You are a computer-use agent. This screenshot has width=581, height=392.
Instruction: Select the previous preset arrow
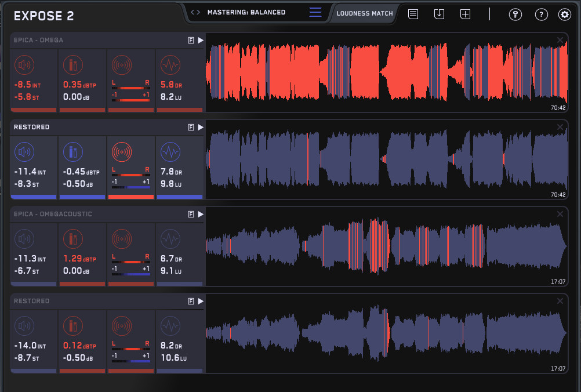pos(193,12)
